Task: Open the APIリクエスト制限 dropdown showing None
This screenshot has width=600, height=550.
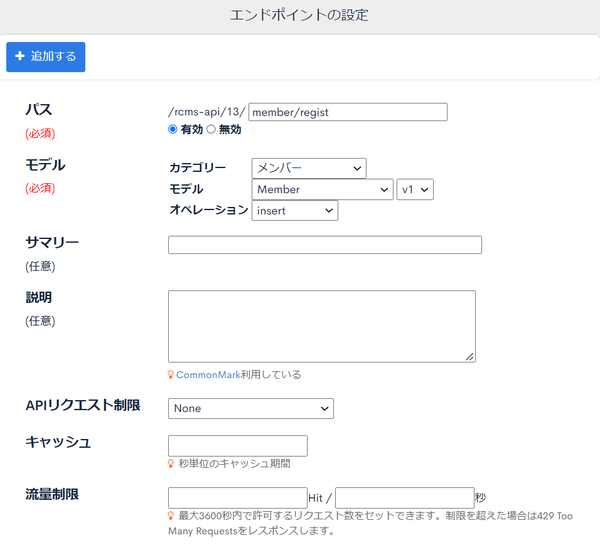Action: (x=251, y=408)
